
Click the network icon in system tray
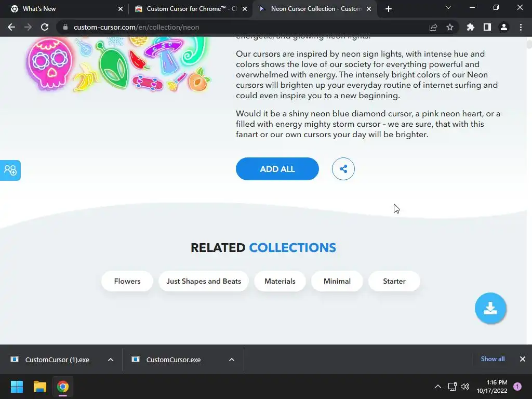[x=453, y=387]
